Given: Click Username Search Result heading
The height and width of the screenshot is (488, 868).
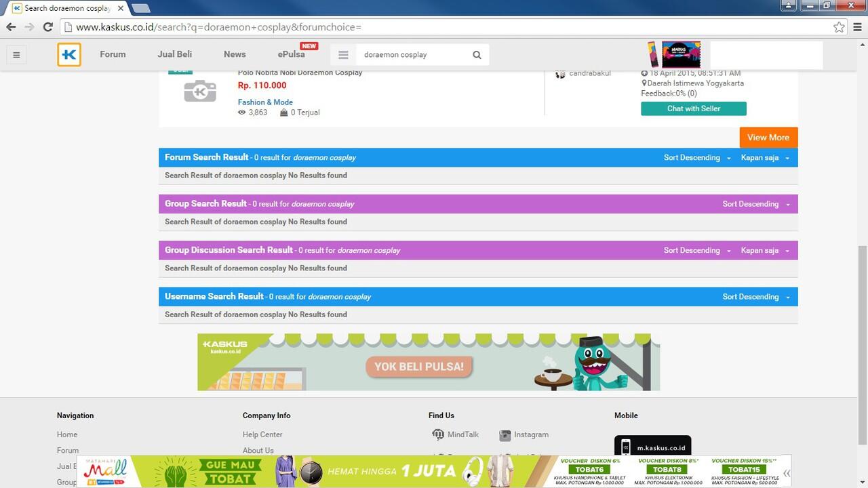Looking at the screenshot, I should click(214, 296).
